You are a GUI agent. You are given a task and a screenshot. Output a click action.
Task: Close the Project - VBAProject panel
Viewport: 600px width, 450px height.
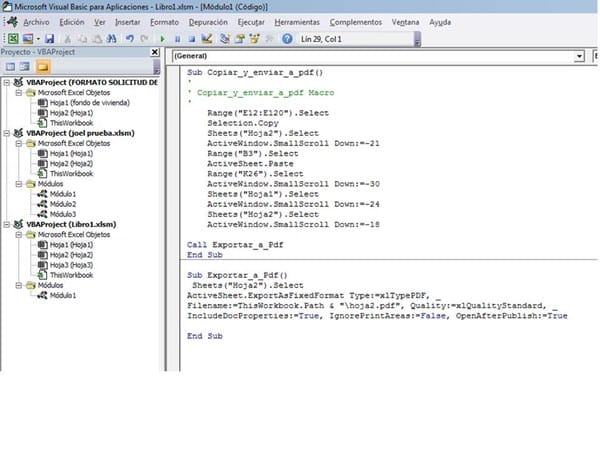tap(154, 52)
